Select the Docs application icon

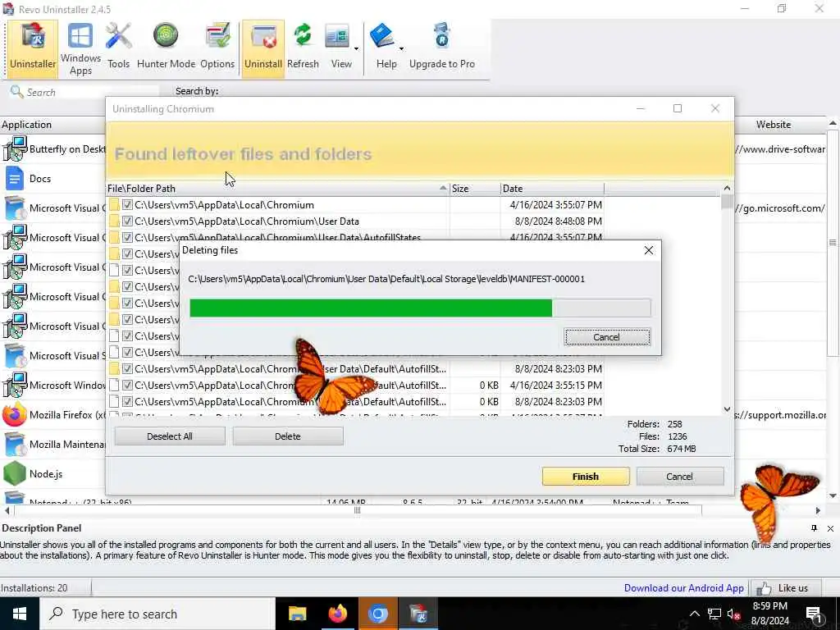15,178
